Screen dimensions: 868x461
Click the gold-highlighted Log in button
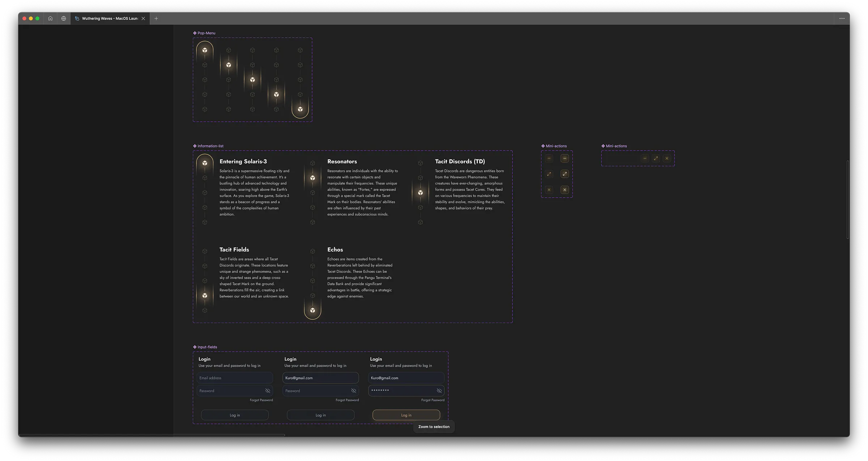406,415
